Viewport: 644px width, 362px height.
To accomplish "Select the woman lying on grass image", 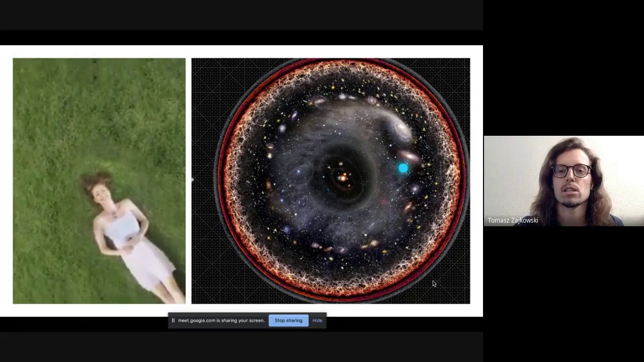I will [x=99, y=181].
